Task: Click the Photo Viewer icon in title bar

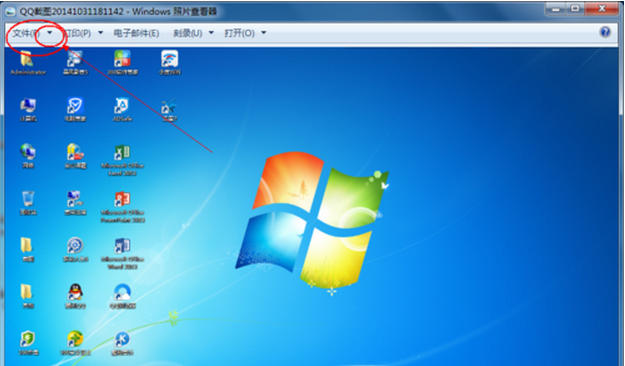Action: click(x=11, y=11)
